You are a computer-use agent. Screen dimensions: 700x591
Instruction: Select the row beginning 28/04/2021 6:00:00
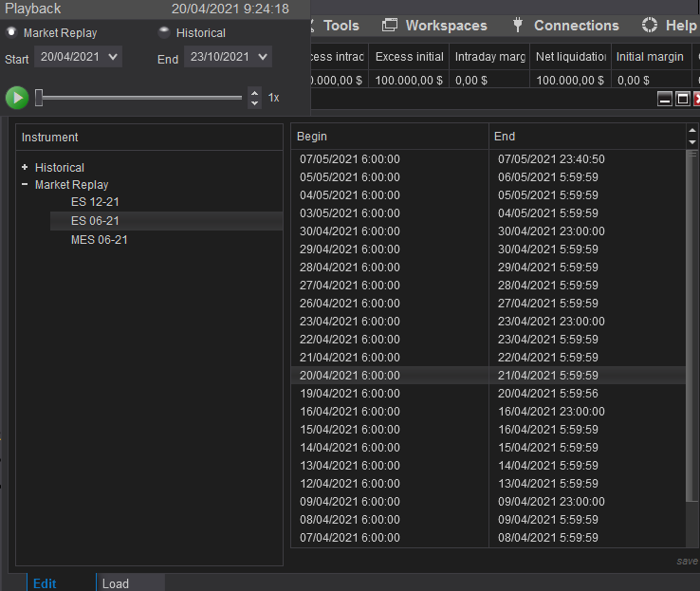point(488,267)
